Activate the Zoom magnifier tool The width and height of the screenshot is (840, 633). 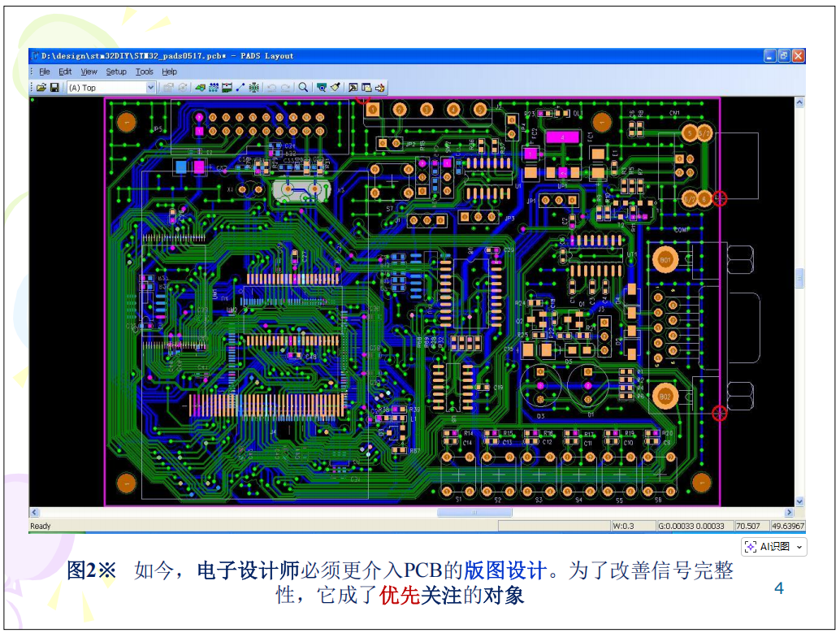(303, 88)
